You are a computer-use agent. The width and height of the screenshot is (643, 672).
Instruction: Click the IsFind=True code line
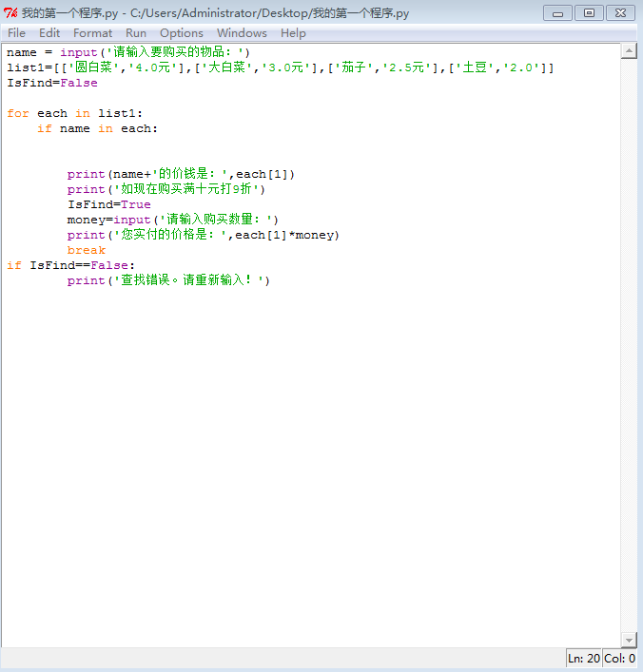[108, 205]
